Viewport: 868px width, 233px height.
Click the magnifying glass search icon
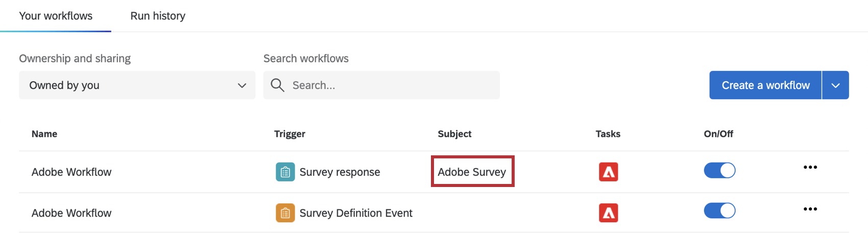click(277, 85)
